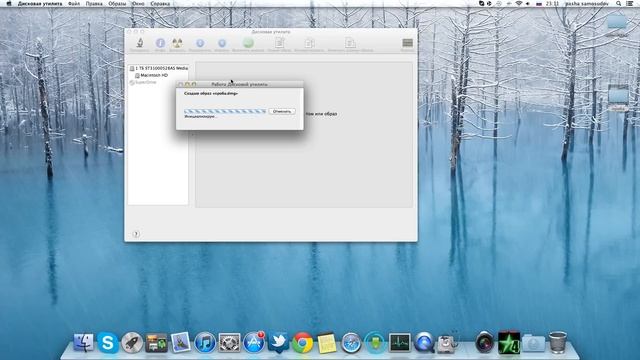Viewport: 640px width, 360px height.
Task: Open the camera lens app in Dock
Action: pyautogui.click(x=484, y=342)
